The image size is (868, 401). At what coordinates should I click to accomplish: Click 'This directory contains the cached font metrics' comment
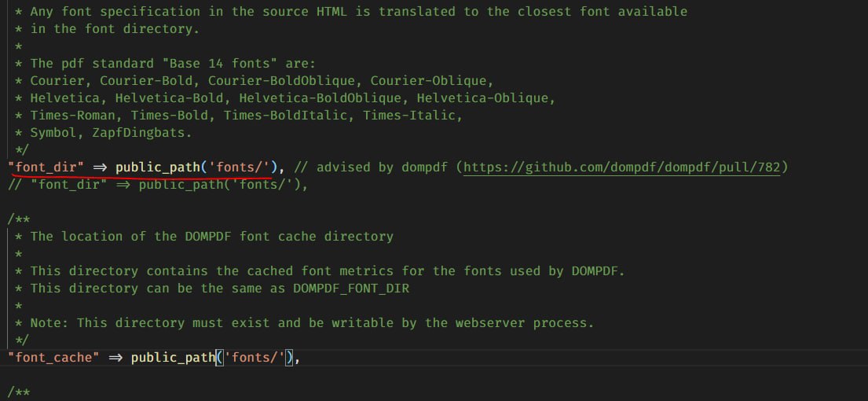[x=327, y=270]
